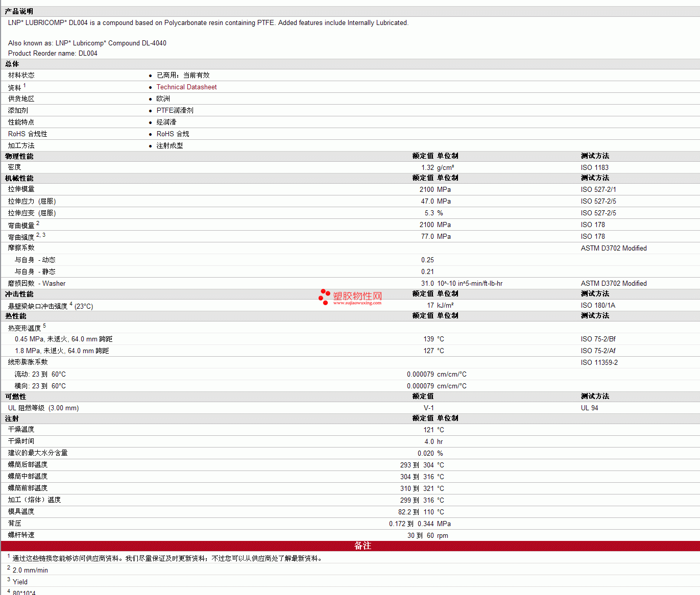The image size is (700, 595).
Task: Select the 310 到 321 front barrel temperature
Action: click(x=417, y=489)
